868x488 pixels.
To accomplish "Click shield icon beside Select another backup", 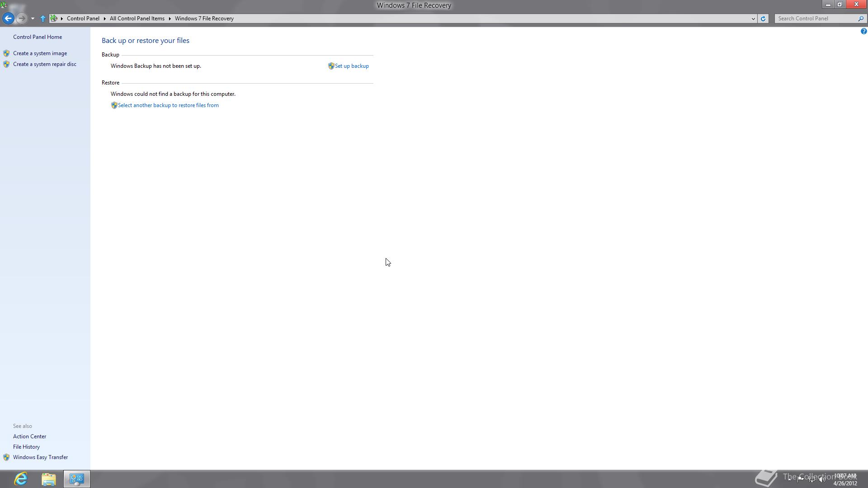I will coord(114,105).
